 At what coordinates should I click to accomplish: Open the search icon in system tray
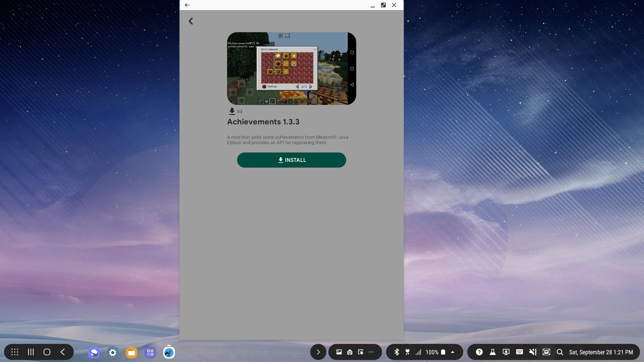[560, 352]
